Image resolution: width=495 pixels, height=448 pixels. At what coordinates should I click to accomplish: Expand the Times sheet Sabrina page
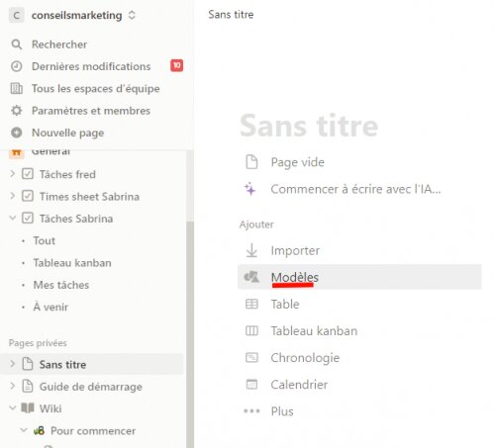pyautogui.click(x=13, y=196)
